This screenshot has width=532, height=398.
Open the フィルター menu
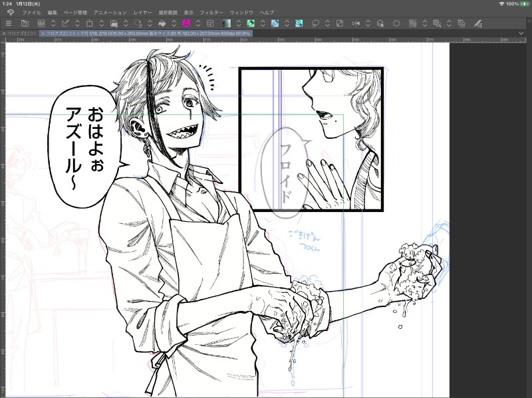coord(211,13)
